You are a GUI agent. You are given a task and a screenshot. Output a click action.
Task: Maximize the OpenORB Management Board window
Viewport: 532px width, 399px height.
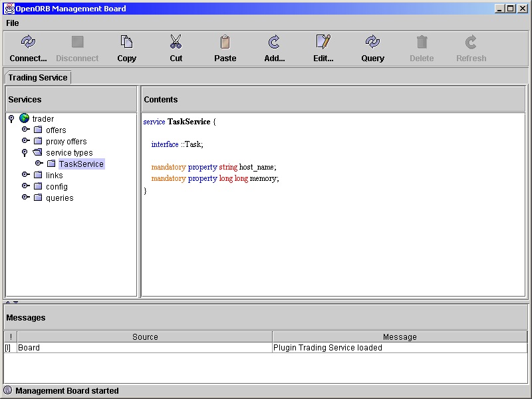tap(511, 9)
